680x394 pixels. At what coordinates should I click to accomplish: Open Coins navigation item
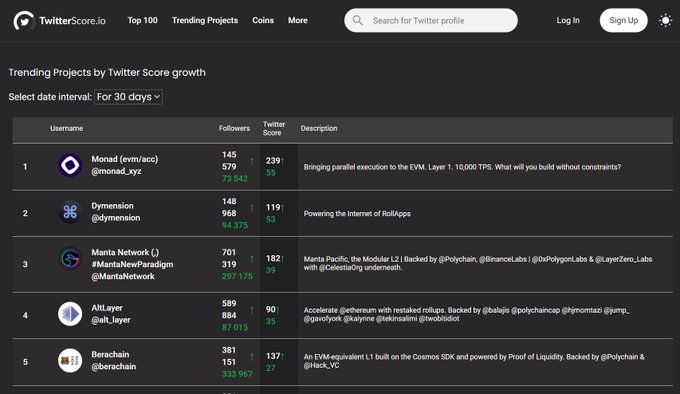263,20
